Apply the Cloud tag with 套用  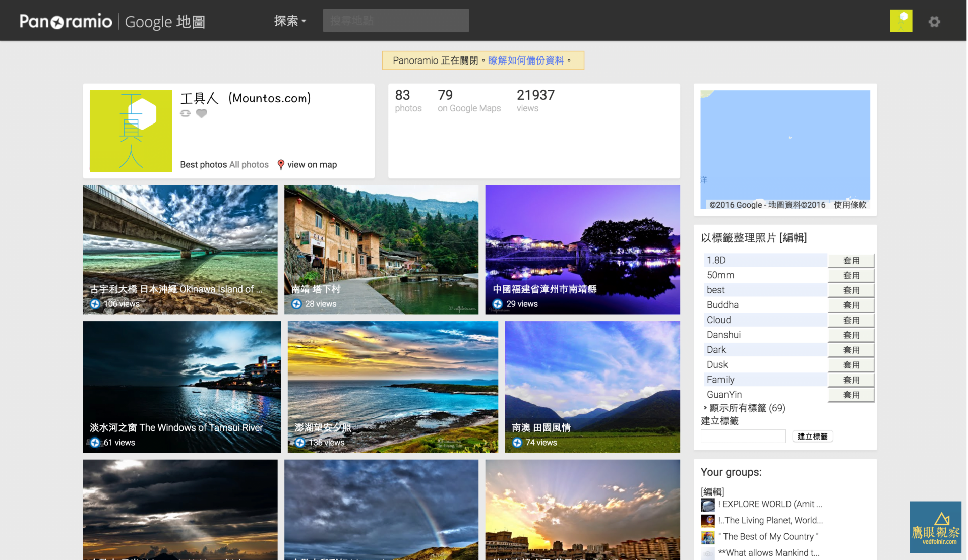851,321
